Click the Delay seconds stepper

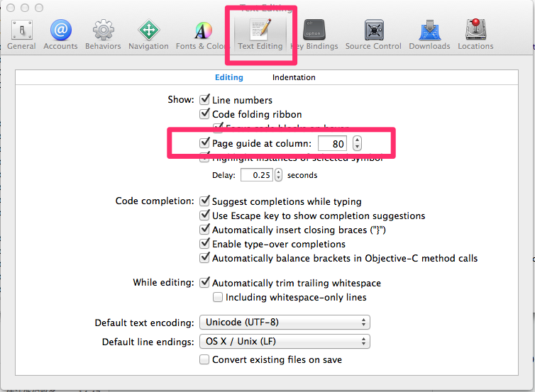tap(279, 175)
